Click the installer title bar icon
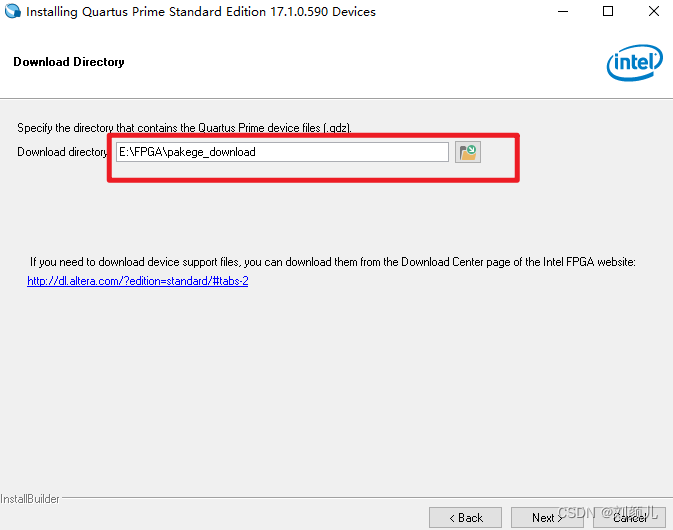Screen dimensions: 673x530 tap(12, 11)
